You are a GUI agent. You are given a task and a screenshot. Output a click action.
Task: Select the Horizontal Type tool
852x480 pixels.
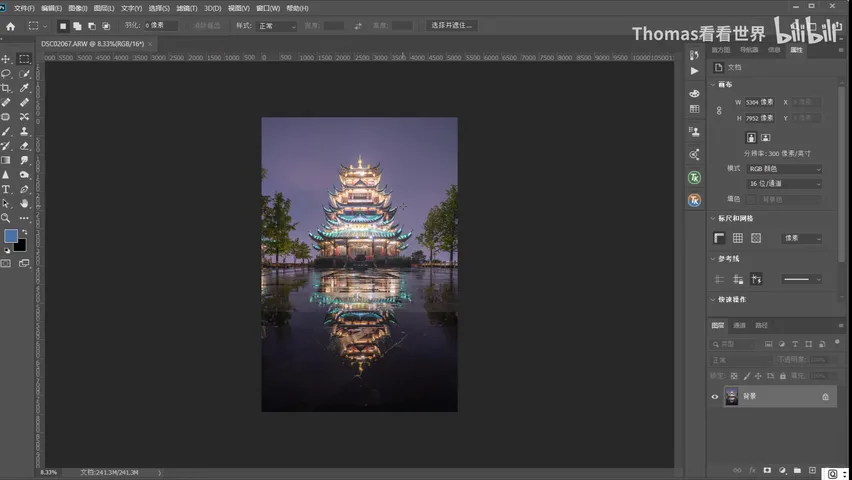6,189
